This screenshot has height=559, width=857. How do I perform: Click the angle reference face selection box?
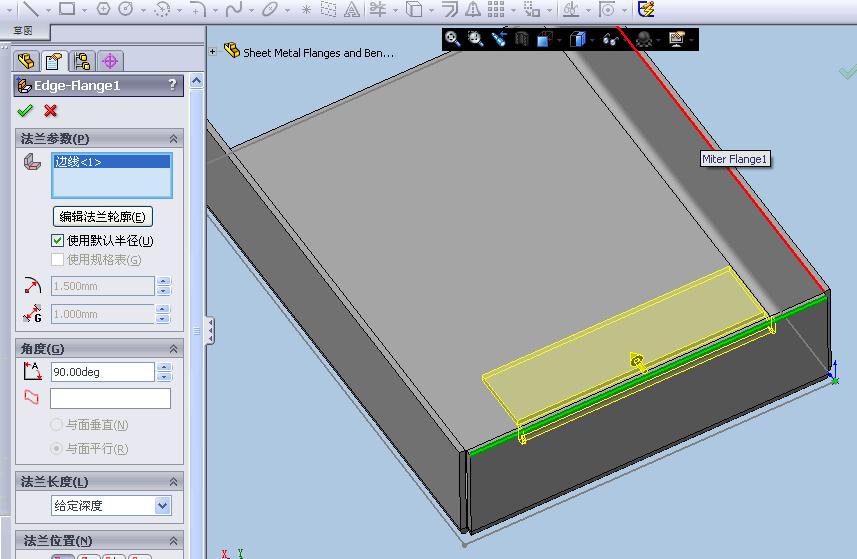110,398
